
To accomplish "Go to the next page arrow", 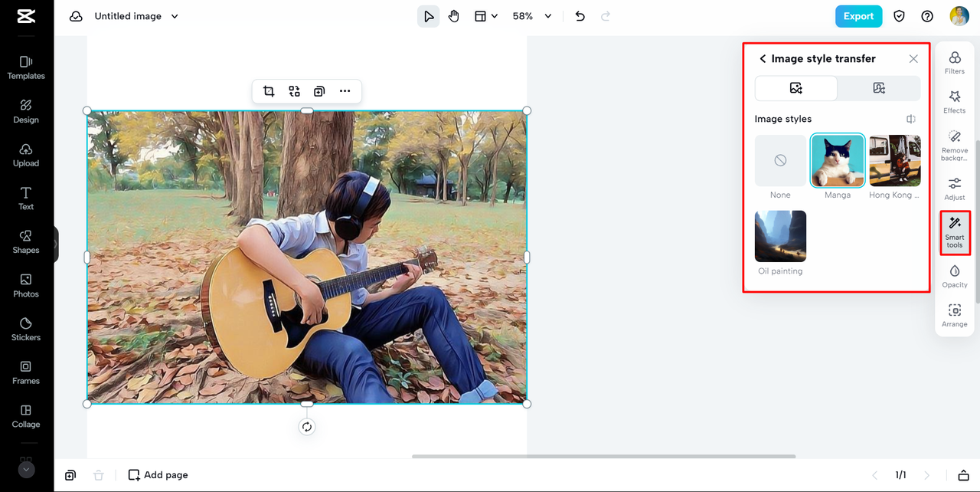I will tap(927, 475).
